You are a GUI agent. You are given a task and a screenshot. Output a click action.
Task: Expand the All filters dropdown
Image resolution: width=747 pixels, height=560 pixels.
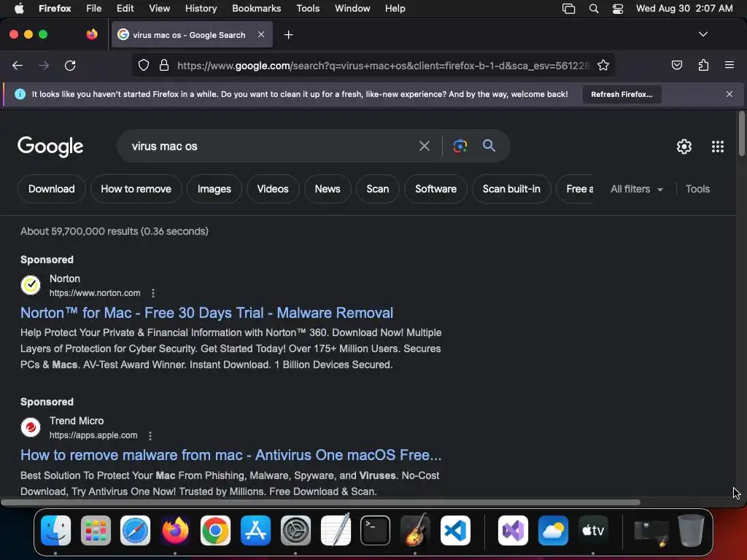(636, 189)
